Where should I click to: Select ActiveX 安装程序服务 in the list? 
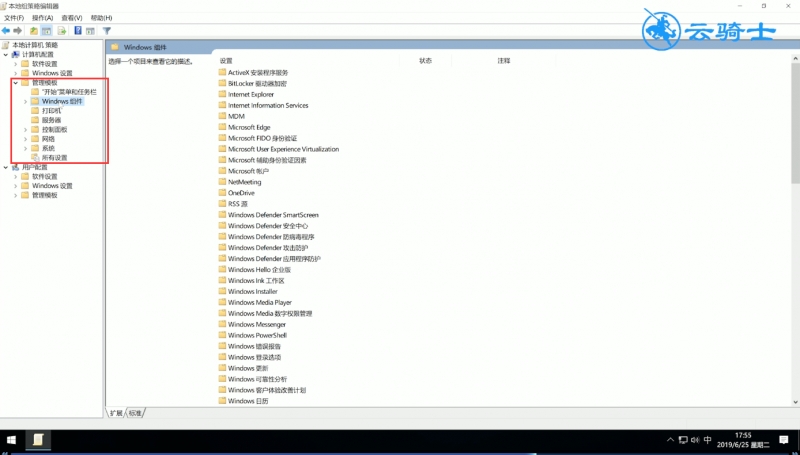click(258, 72)
